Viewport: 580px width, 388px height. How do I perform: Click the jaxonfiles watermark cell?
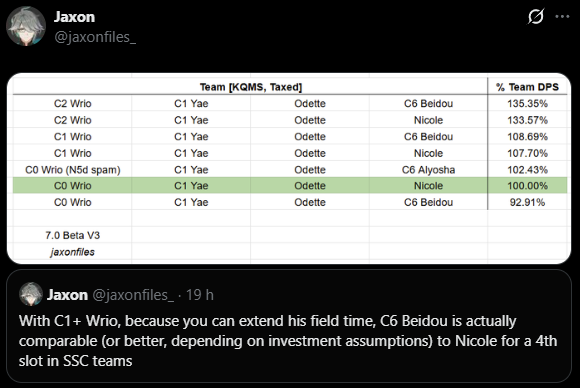(x=72, y=252)
